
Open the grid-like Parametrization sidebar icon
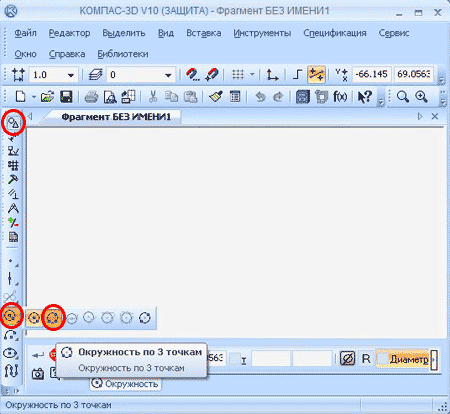coord(13,165)
